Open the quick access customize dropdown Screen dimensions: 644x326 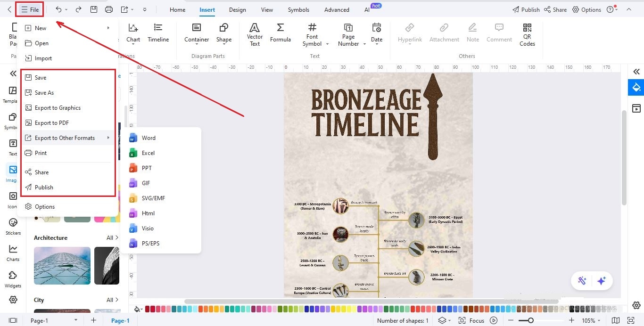coord(144,9)
